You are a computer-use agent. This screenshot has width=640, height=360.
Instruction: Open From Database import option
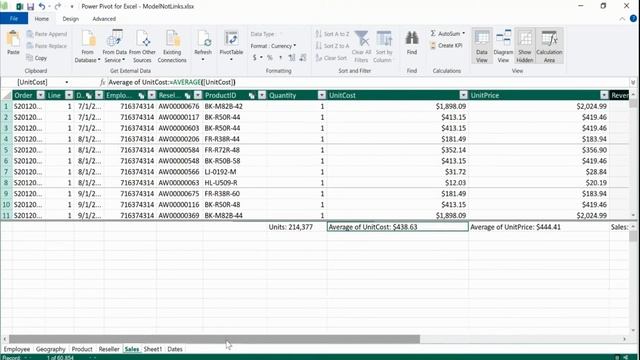pos(87,46)
